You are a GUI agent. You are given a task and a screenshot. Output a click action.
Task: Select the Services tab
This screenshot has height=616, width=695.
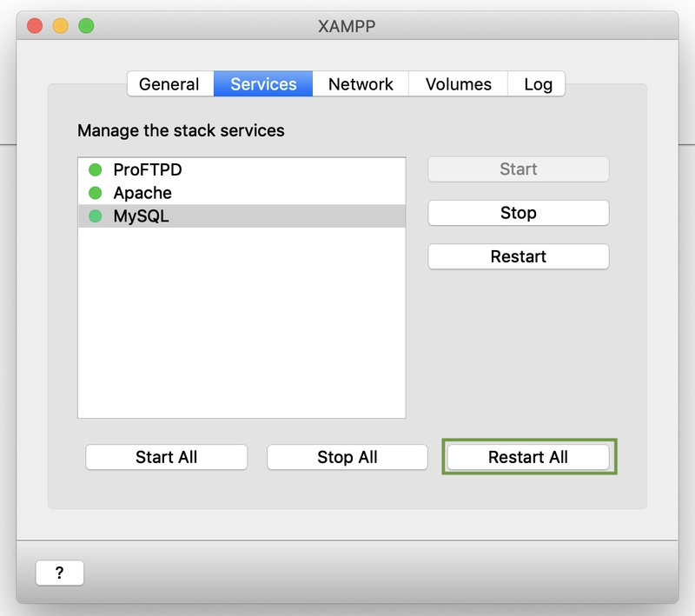tap(263, 83)
